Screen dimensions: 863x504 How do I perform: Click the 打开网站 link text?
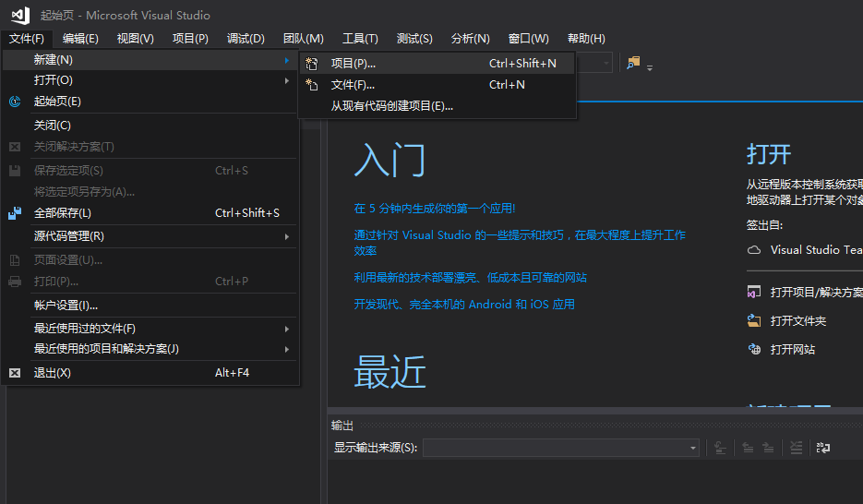click(x=793, y=350)
